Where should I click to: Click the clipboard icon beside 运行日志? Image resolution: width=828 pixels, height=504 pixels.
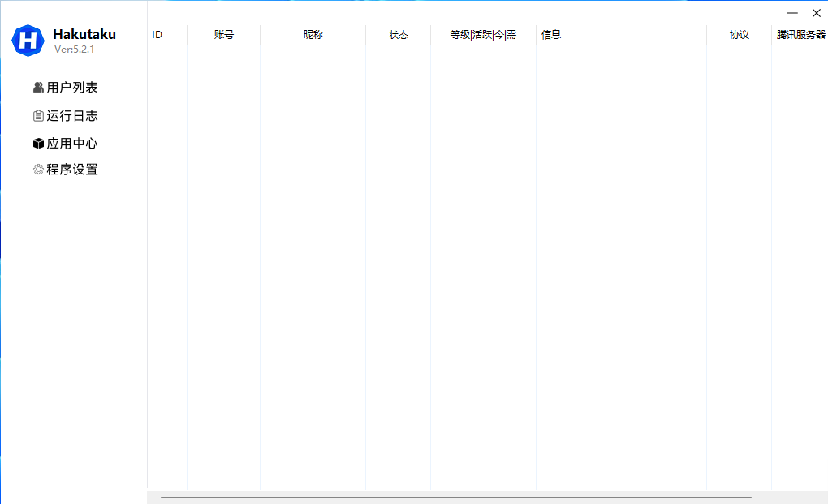pos(38,116)
